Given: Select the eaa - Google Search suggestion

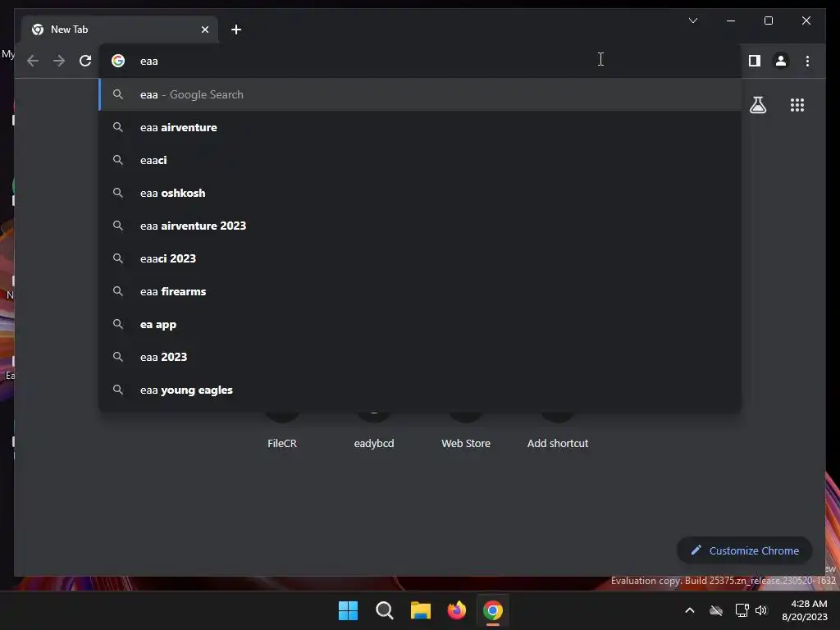Looking at the screenshot, I should pos(420,94).
